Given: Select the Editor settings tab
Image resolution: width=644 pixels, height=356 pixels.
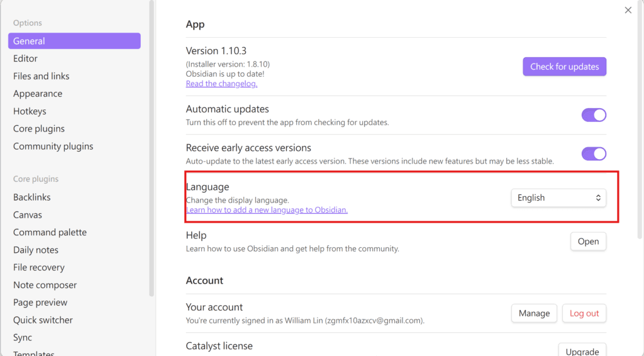Looking at the screenshot, I should [x=26, y=58].
